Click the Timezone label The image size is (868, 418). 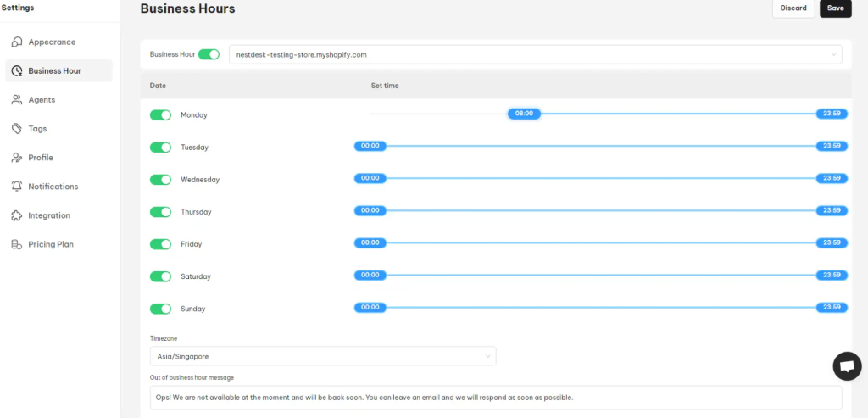pyautogui.click(x=164, y=338)
